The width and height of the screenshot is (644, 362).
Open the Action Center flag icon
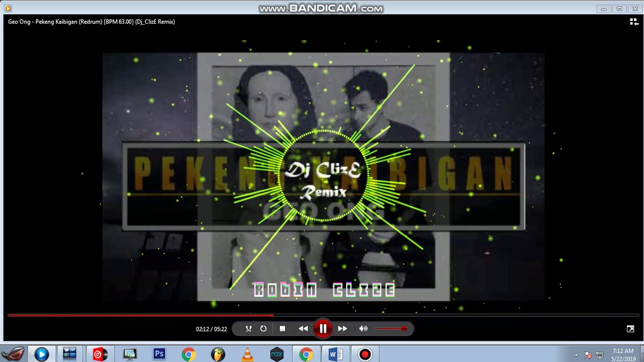tap(588, 354)
